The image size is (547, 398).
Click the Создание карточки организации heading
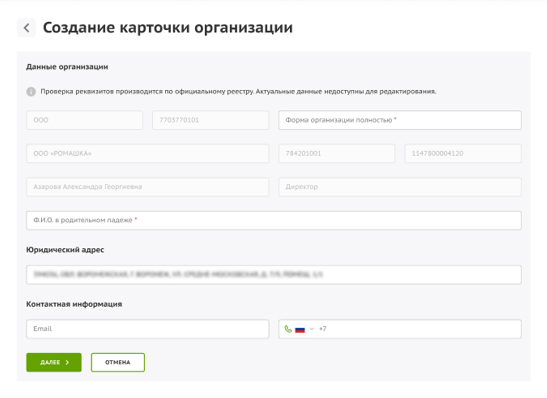168,28
